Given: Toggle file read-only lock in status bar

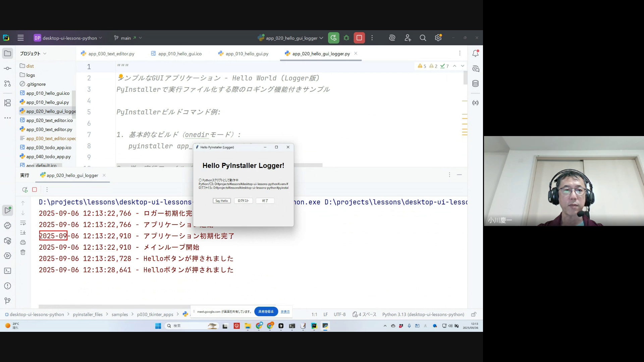Looking at the screenshot, I should point(474,314).
